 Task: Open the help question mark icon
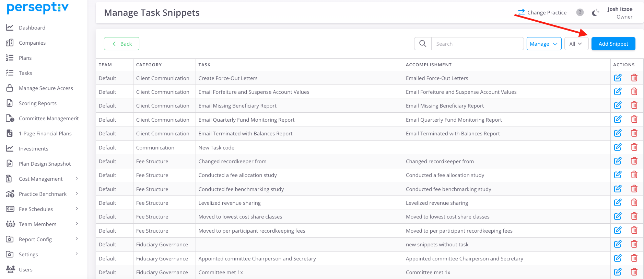580,12
